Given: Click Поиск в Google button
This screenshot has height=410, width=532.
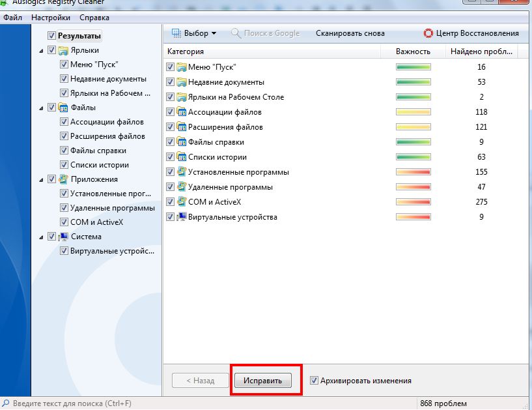Looking at the screenshot, I should [266, 33].
